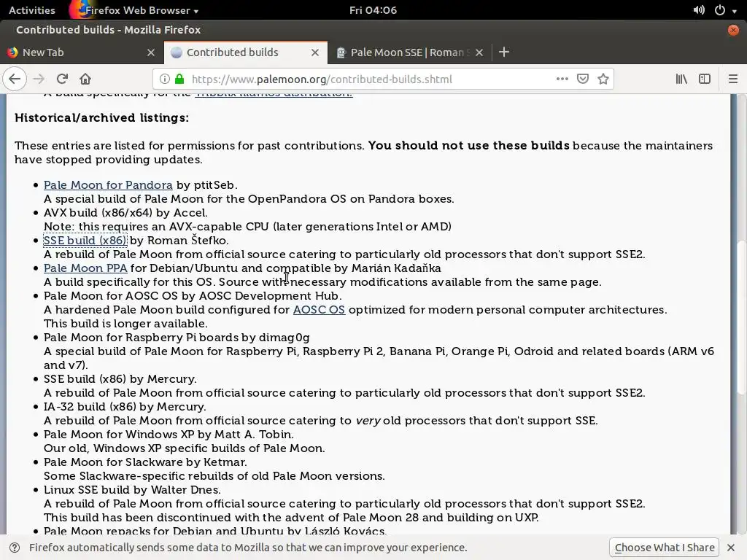
Task: Click the Choose What I Share button
Action: tap(664, 548)
